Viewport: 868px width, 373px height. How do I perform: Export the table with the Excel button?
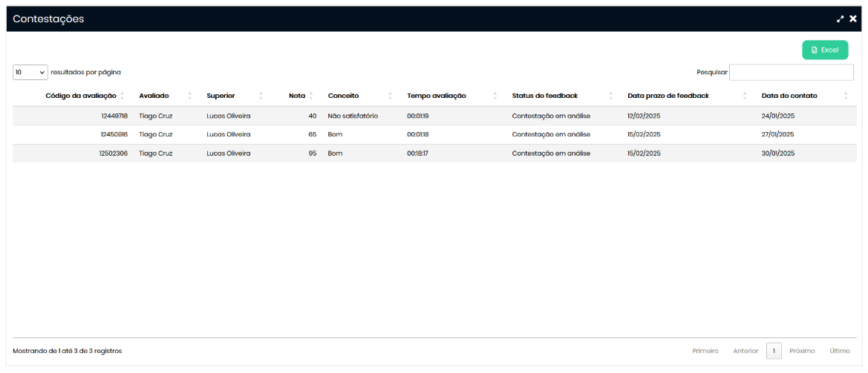pos(824,50)
